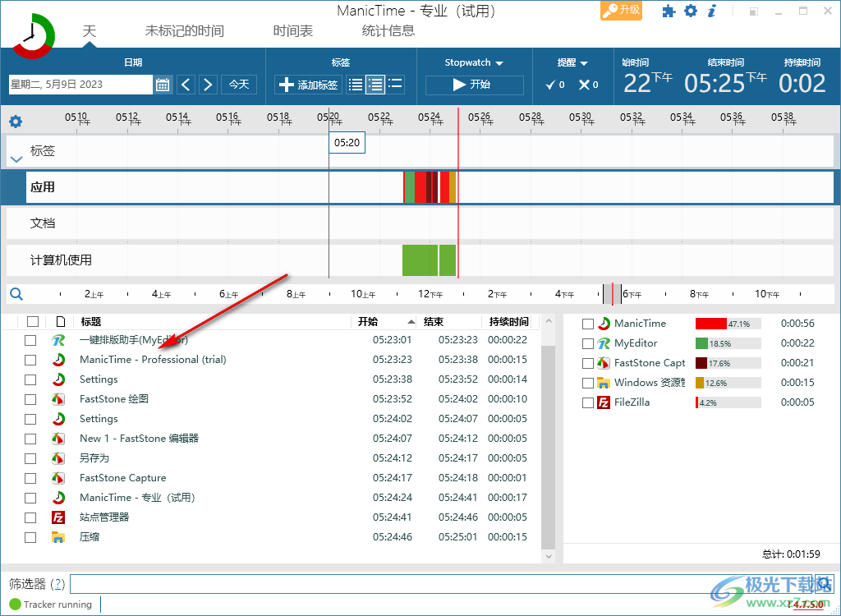Click the date field 星期二, 5月9日 2023

click(x=80, y=85)
